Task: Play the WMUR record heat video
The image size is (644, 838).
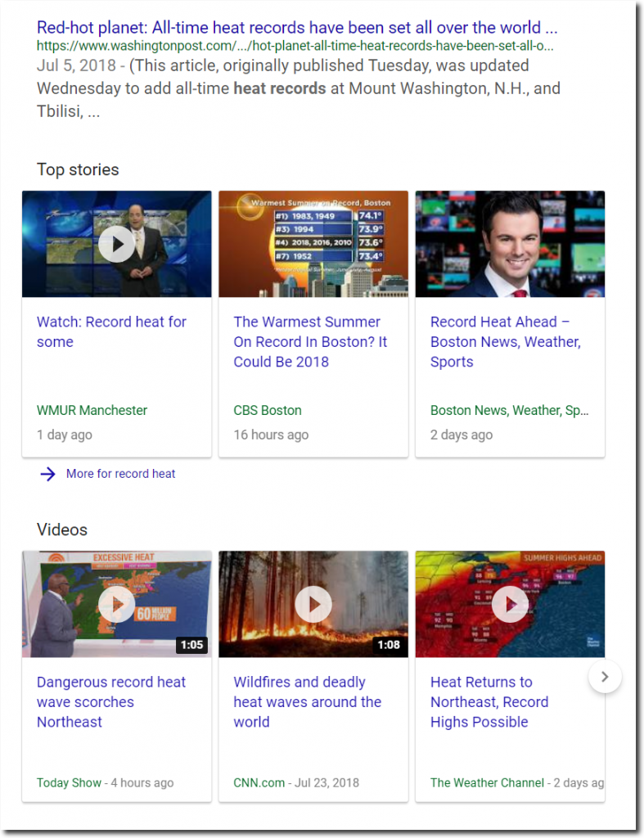Action: [x=117, y=243]
